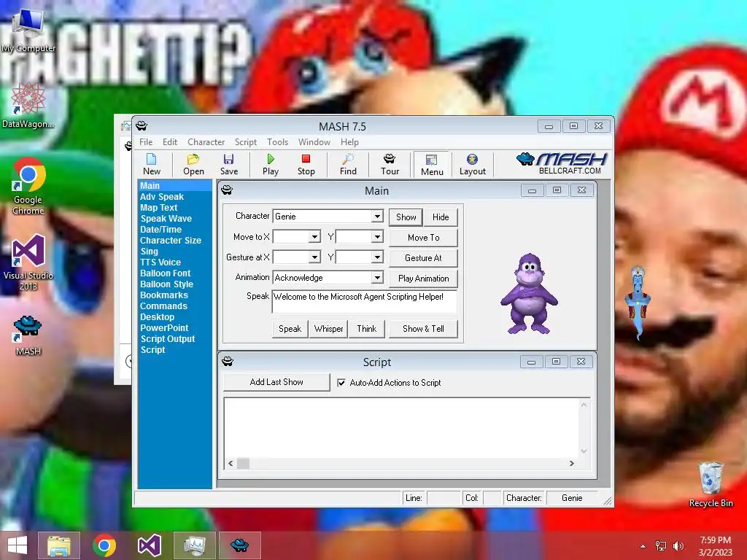Viewport: 747px width, 560px height.
Task: Open the Find tool in toolbar
Action: click(x=348, y=164)
